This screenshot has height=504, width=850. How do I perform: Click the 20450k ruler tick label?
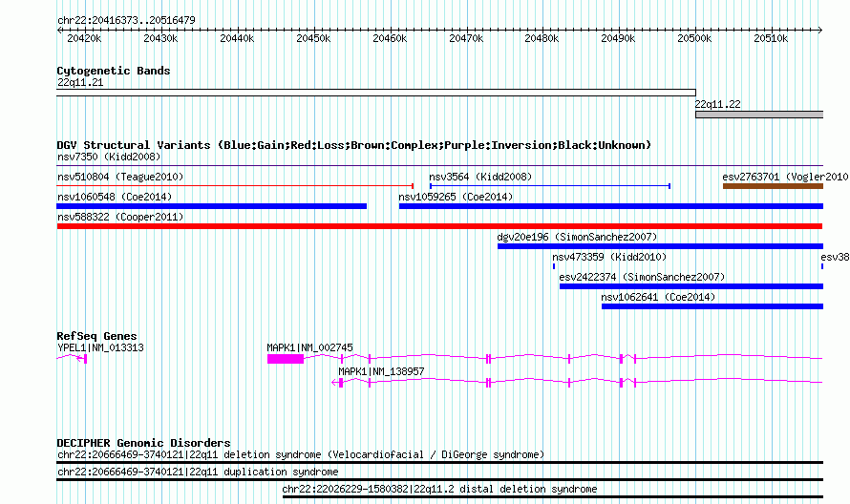[x=313, y=38]
